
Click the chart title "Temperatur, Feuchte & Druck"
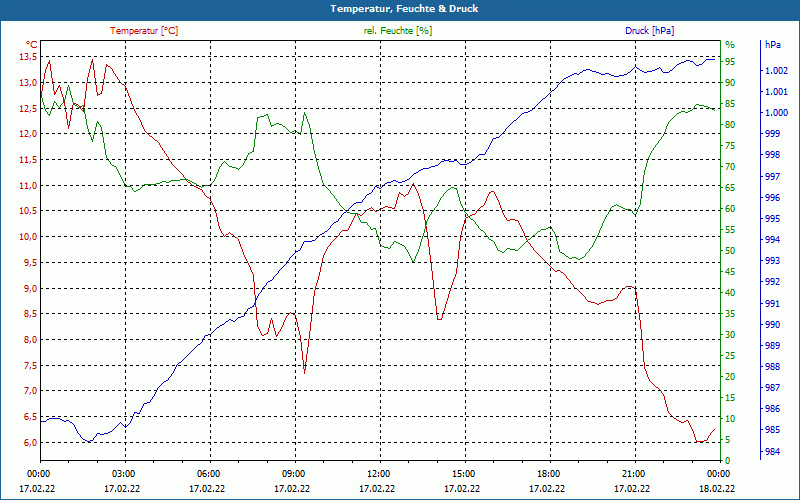coord(404,9)
